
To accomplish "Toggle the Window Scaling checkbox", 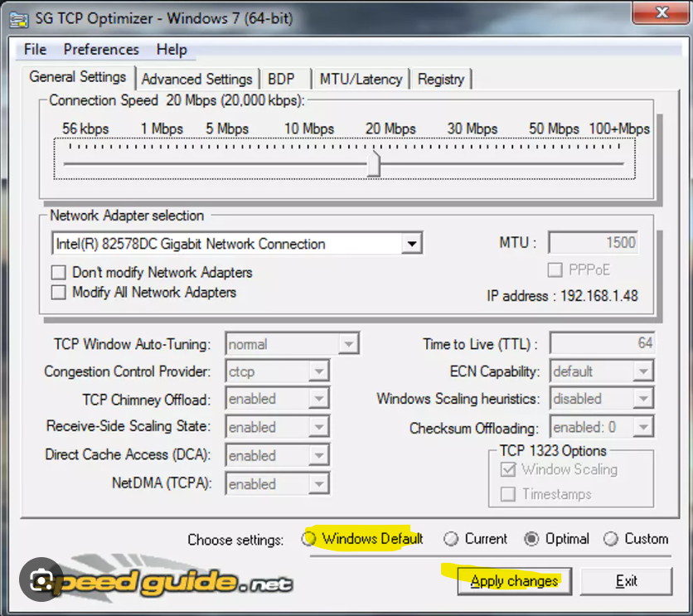I will (508, 469).
